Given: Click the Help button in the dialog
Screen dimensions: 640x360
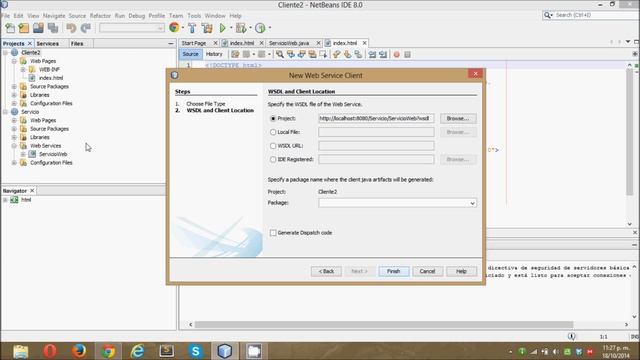Looking at the screenshot, I should coord(461,271).
